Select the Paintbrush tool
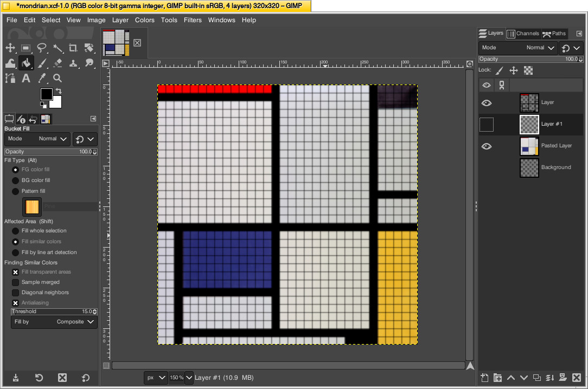588x389 pixels. pyautogui.click(x=42, y=63)
